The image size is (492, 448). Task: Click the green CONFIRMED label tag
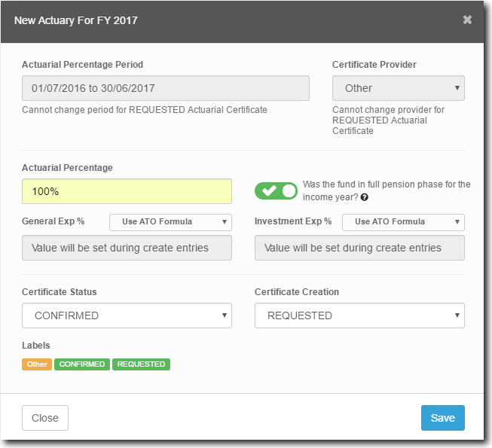click(82, 364)
